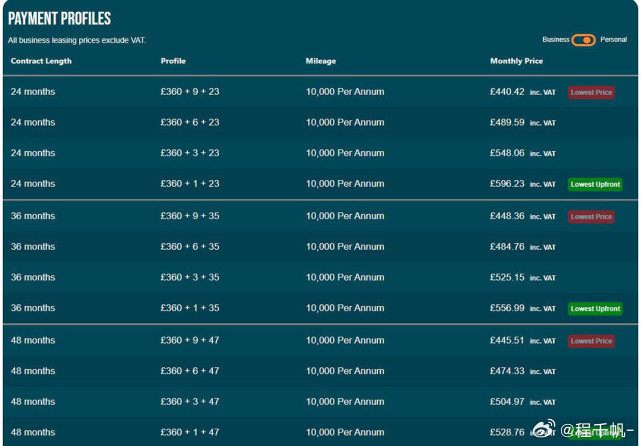641x446 pixels.
Task: Click the £556.99 monthly price
Action: 507,308
